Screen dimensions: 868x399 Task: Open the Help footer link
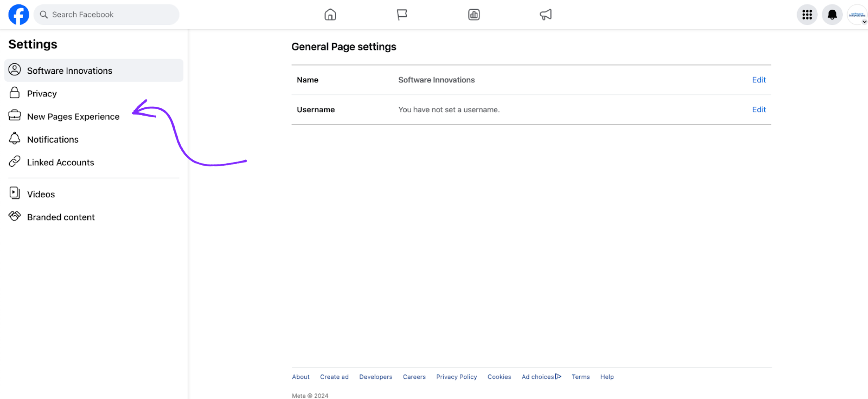click(607, 377)
